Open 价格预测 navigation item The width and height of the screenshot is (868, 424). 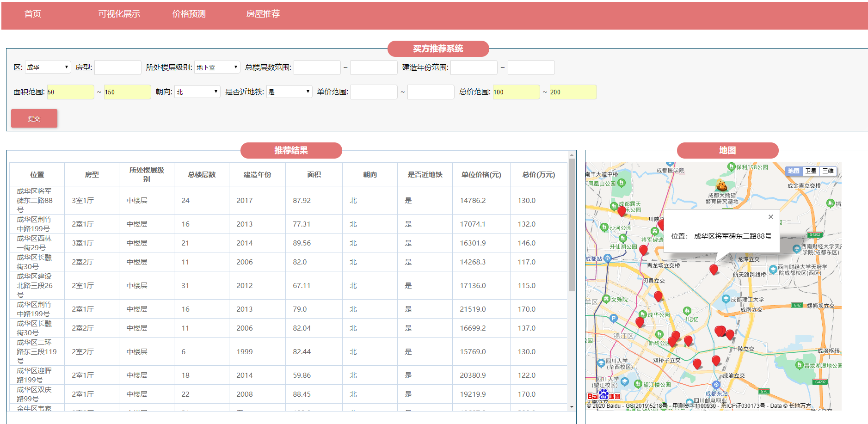point(189,14)
